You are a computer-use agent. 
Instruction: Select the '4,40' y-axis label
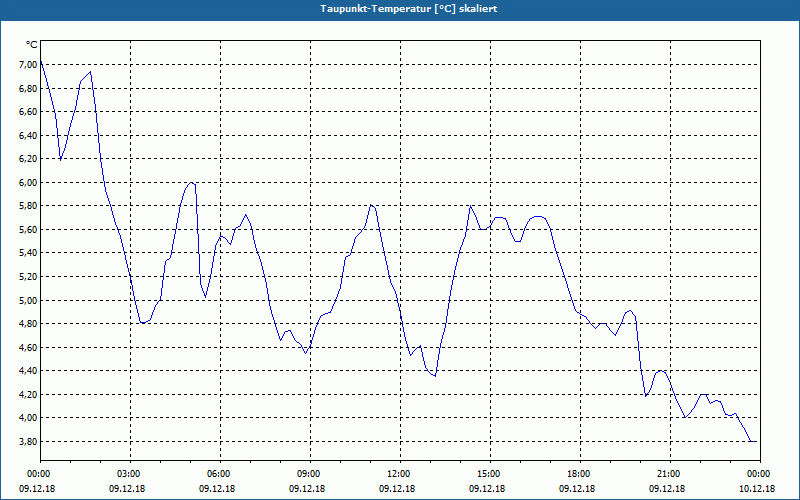28,371
